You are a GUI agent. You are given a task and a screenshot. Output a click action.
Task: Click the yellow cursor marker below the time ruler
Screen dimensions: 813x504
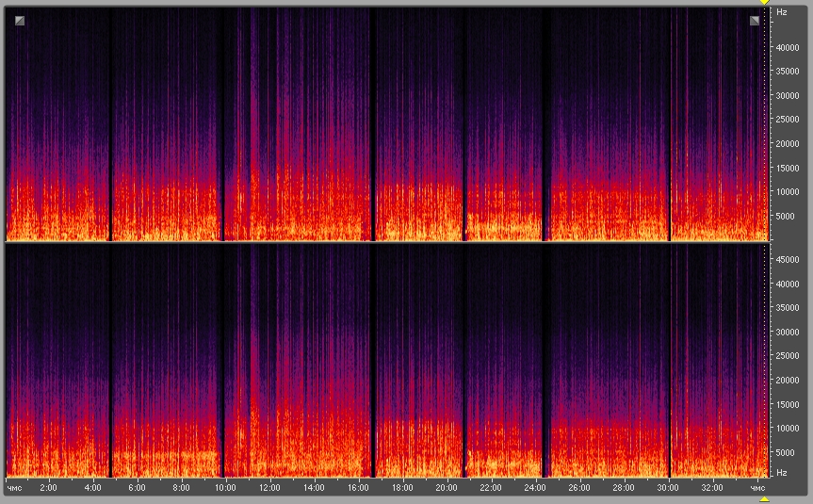764,499
